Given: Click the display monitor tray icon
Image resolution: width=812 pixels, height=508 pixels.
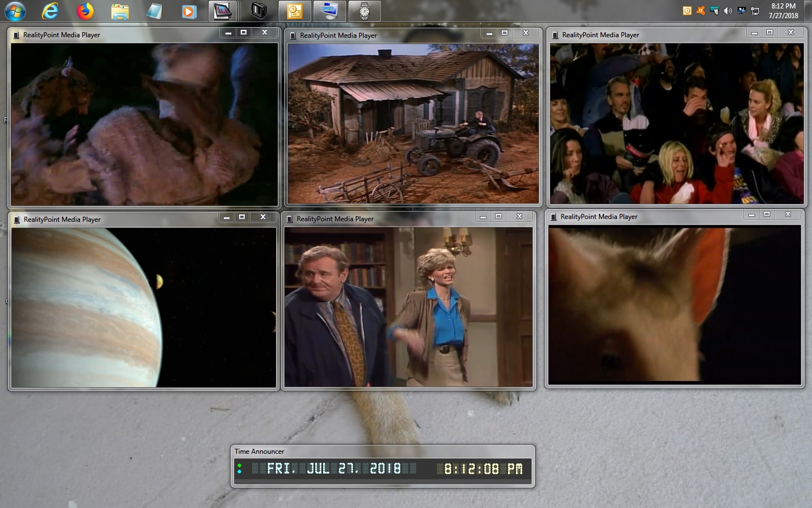Looking at the screenshot, I should [x=742, y=11].
